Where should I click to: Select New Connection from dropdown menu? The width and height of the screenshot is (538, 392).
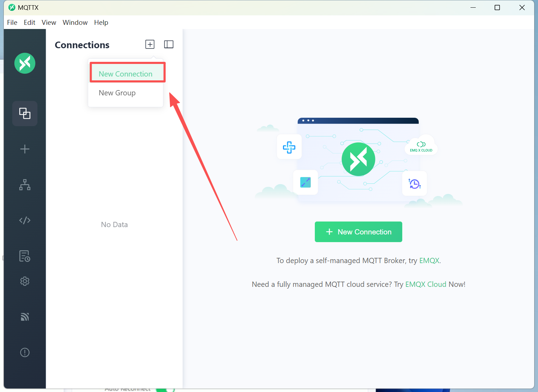click(126, 74)
